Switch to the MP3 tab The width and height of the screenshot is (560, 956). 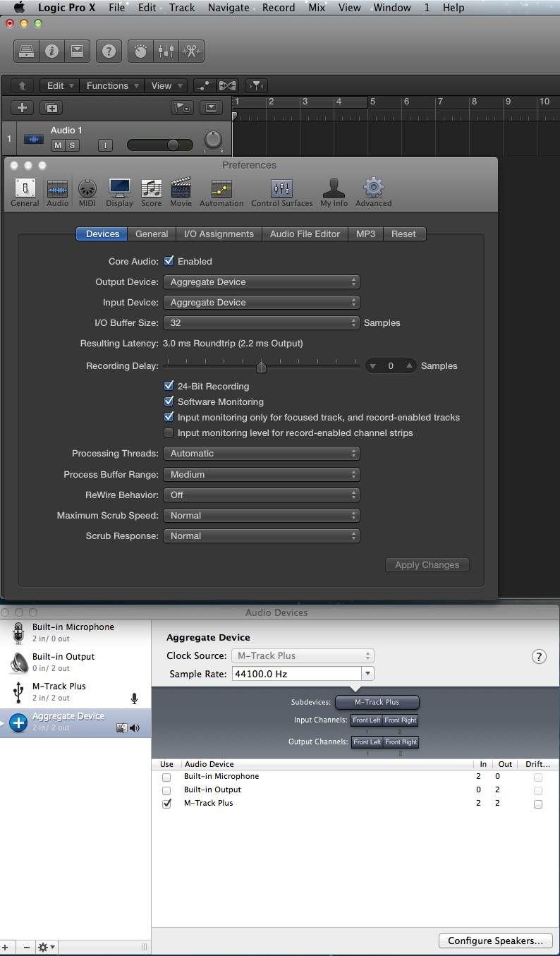(365, 234)
